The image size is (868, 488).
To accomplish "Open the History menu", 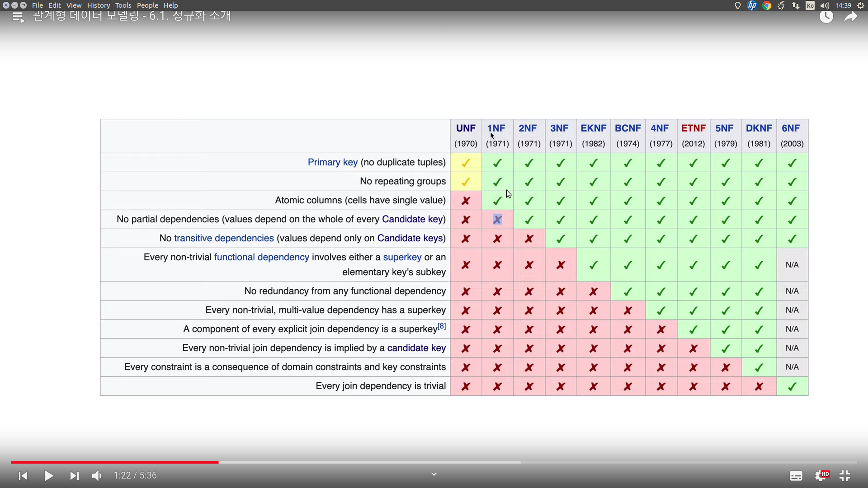I will point(99,5).
